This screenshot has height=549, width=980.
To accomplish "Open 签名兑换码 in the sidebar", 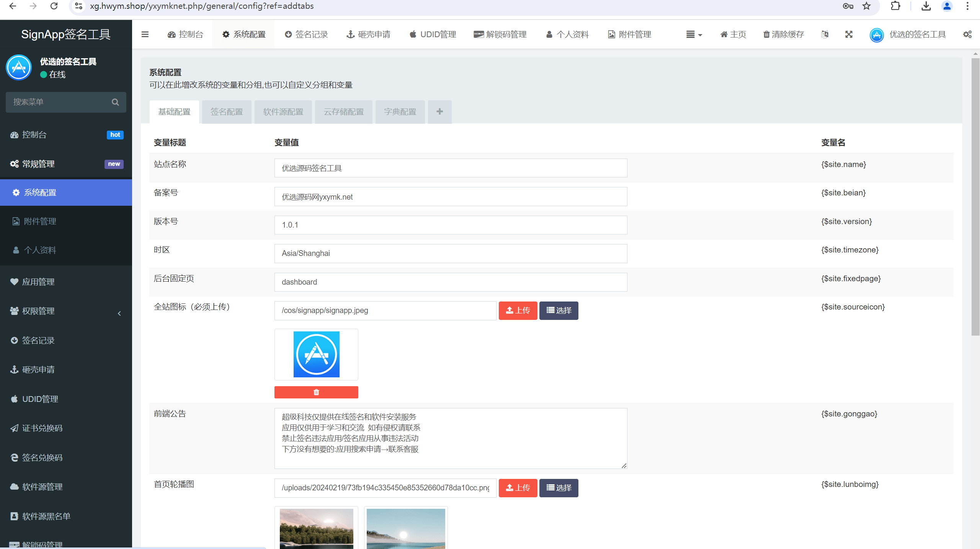I will (66, 457).
